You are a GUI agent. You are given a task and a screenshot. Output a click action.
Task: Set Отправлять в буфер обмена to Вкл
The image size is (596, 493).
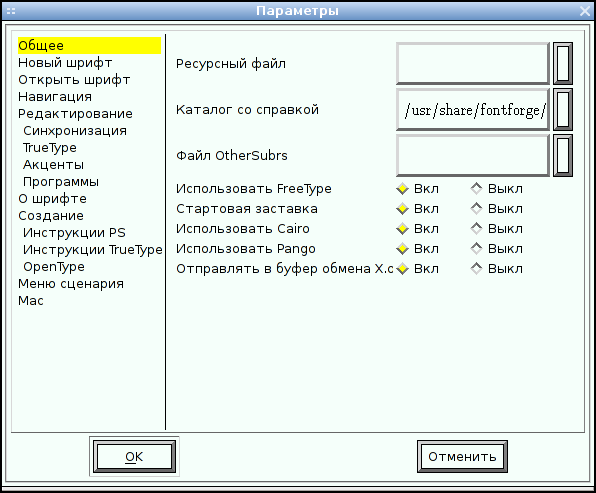(417, 269)
